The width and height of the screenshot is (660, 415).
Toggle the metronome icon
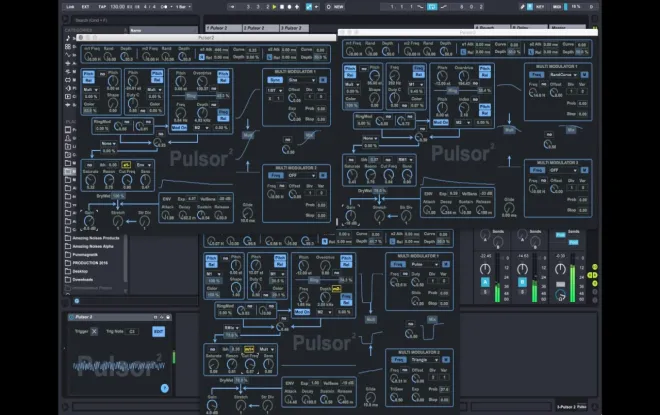click(x=165, y=7)
